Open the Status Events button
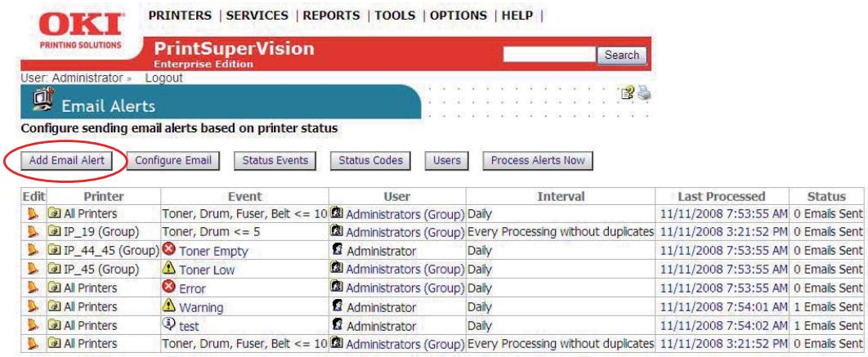This screenshot has height=357, width=868. coord(275,160)
